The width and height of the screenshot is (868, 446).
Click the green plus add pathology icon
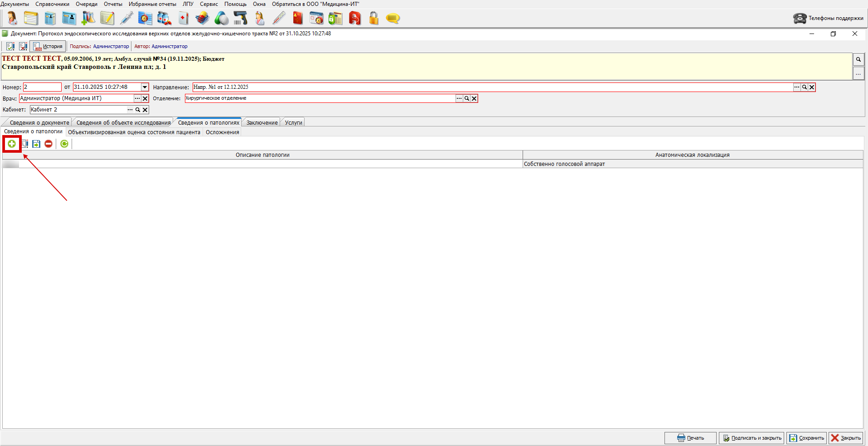[12, 144]
